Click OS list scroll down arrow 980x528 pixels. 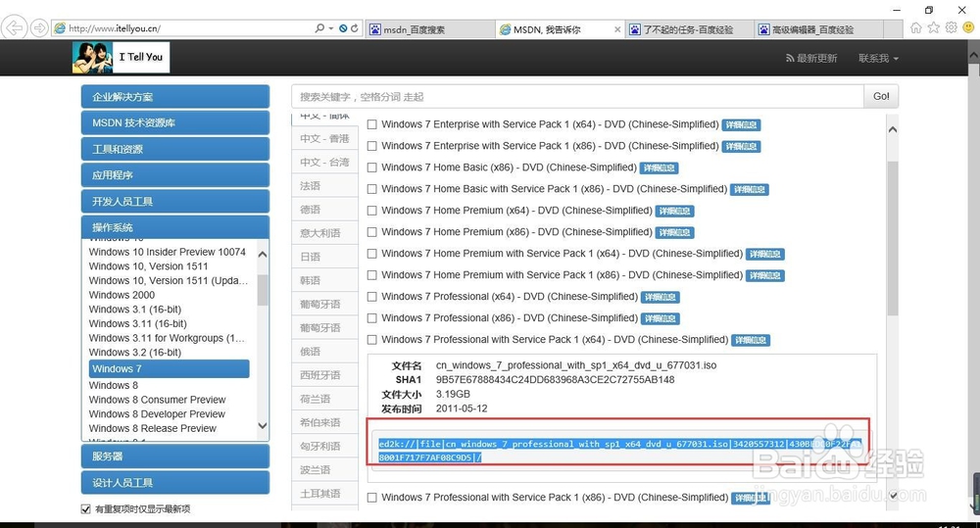(x=263, y=425)
